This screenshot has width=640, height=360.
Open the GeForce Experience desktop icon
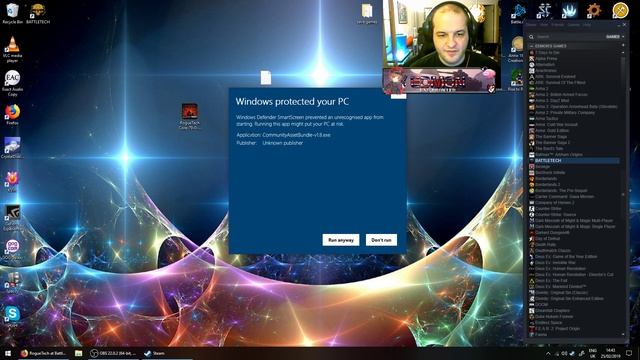pos(12,218)
